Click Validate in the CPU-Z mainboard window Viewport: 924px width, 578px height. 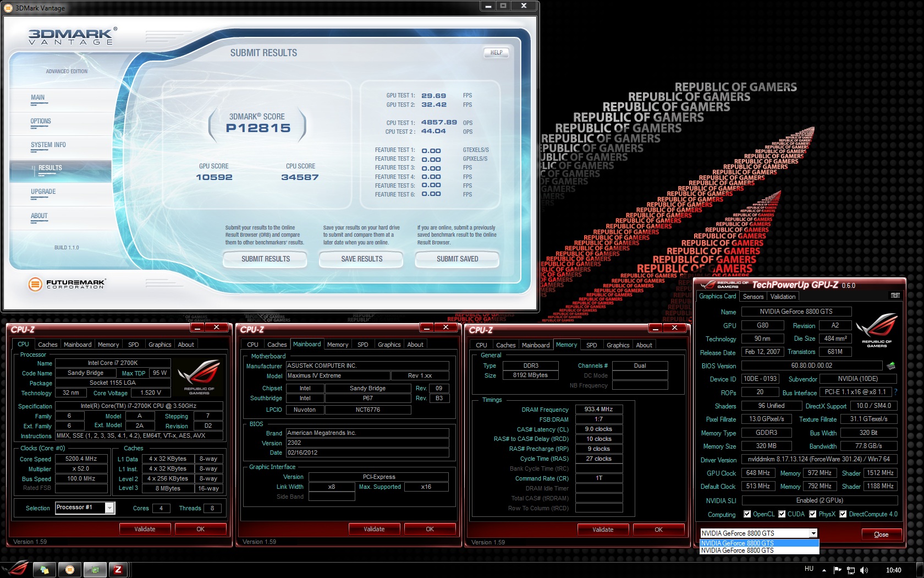[x=374, y=529]
